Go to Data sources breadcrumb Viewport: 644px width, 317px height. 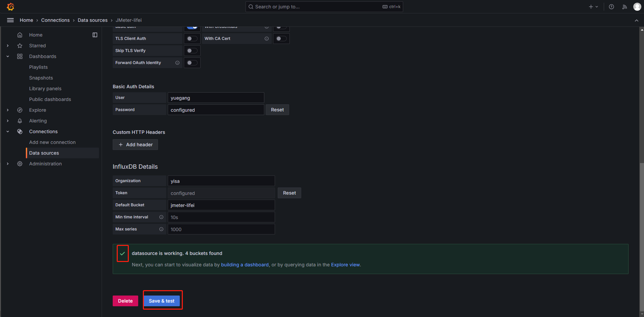click(x=93, y=20)
